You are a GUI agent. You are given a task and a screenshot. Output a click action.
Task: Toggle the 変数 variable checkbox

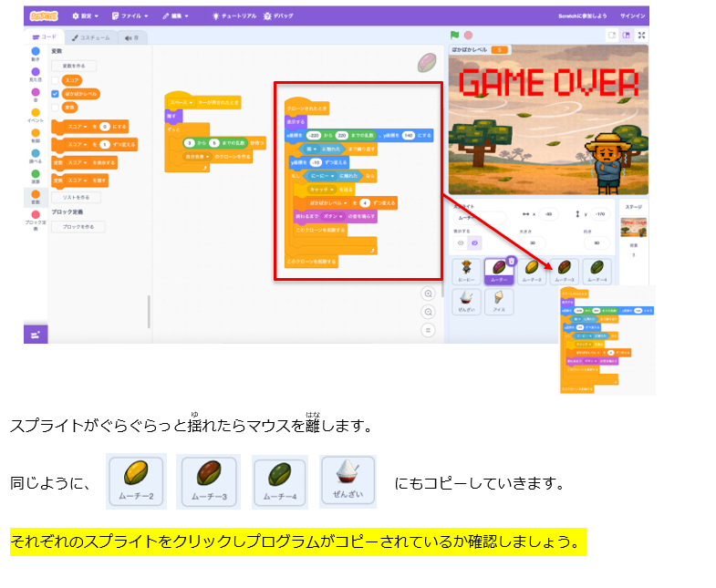pyautogui.click(x=56, y=107)
